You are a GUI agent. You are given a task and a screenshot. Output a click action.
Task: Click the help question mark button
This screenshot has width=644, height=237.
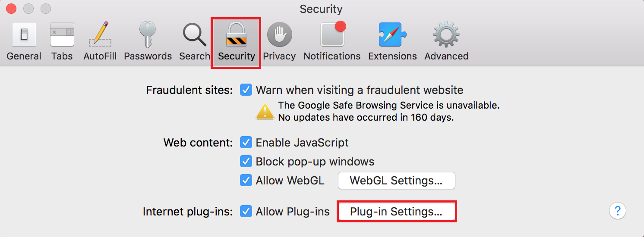click(618, 211)
